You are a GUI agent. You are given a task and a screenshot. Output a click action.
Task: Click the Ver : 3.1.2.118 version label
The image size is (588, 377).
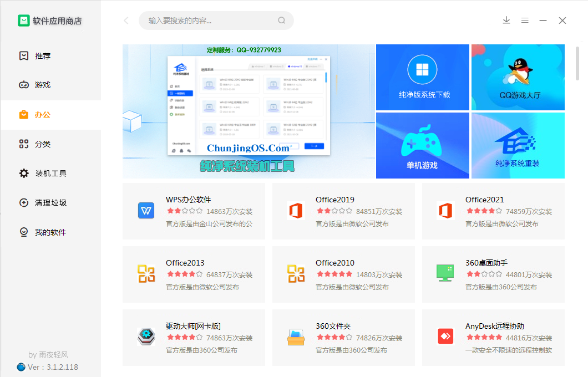(x=53, y=367)
